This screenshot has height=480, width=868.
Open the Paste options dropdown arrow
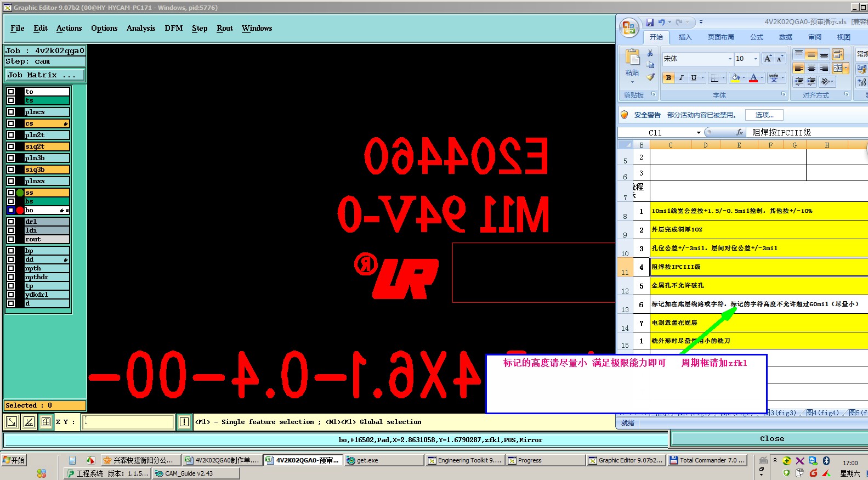pyautogui.click(x=632, y=82)
